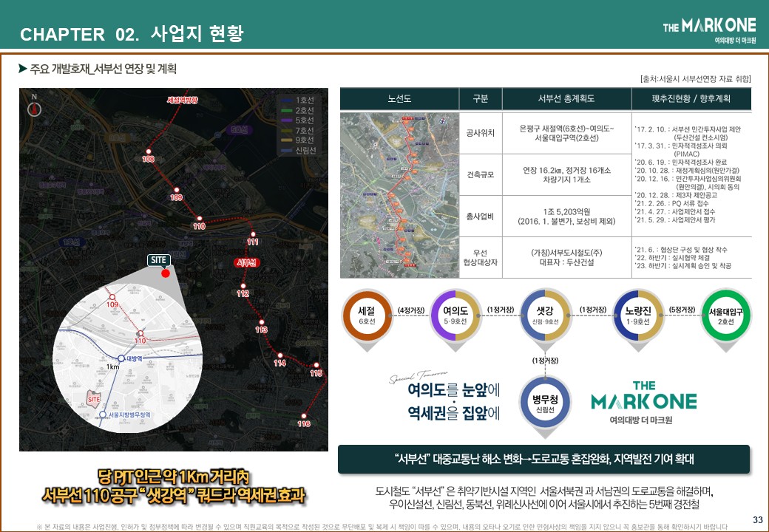The image size is (769, 532).
Task: Click the large THE MARK ONE 여의대방 logo
Action: (644, 403)
